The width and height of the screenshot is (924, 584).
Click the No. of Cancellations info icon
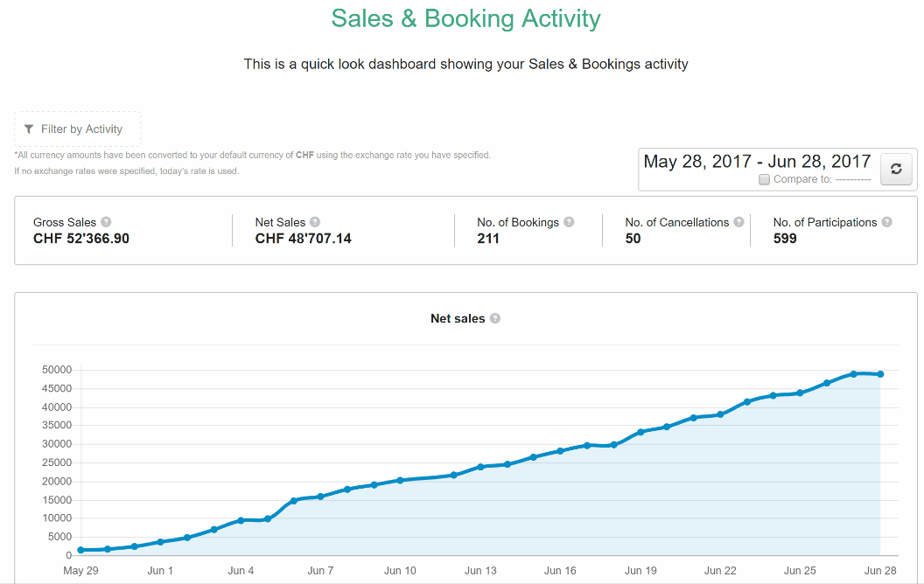click(738, 222)
